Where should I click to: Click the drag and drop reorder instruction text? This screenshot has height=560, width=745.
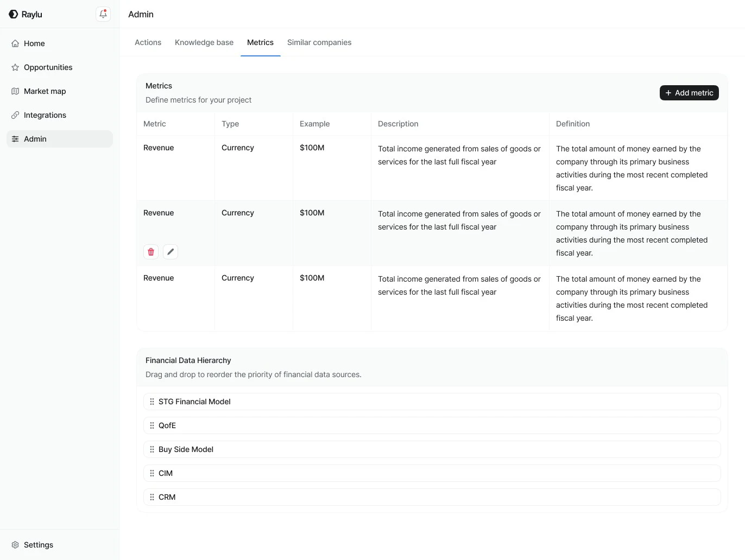(x=254, y=374)
